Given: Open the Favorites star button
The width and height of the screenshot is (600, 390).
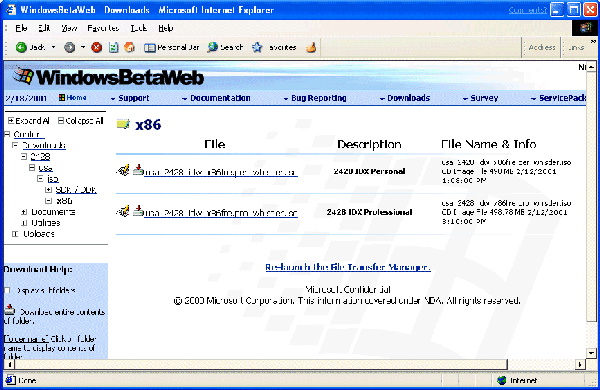Looking at the screenshot, I should point(274,47).
